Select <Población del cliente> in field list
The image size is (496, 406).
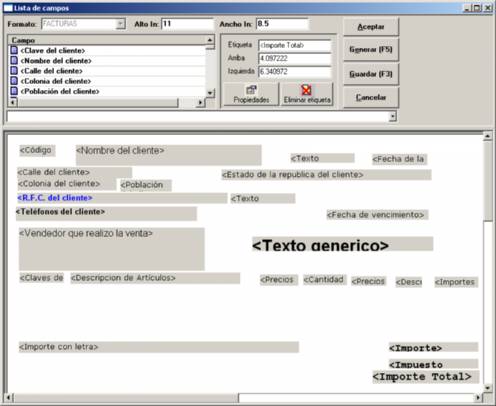point(60,91)
